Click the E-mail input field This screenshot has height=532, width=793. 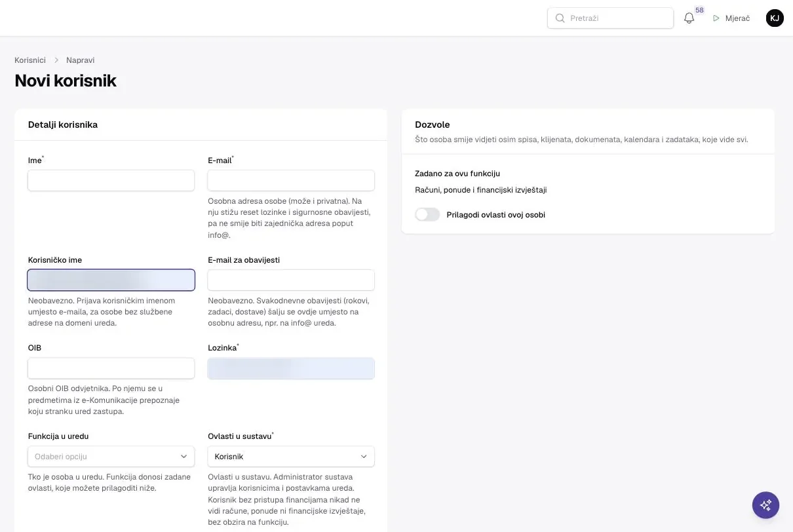click(x=291, y=180)
